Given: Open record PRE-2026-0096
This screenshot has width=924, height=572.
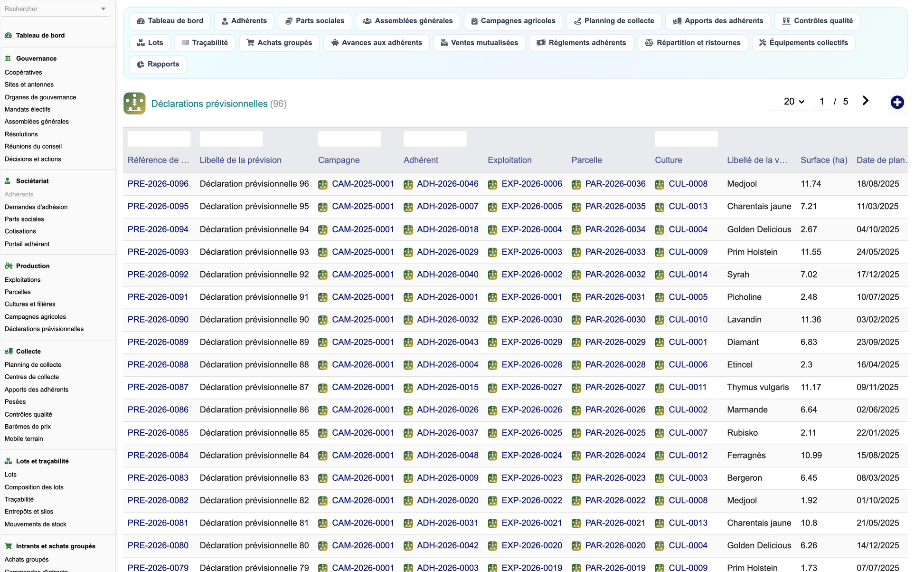Looking at the screenshot, I should 158,184.
